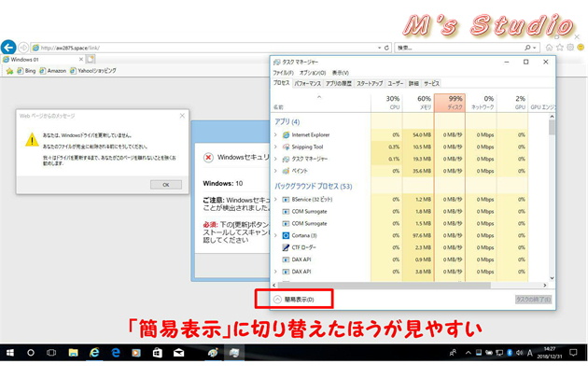Viewport: 588px width, 392px height.
Task: Open the ファイル(F) menu in Task Manager
Action: pos(283,73)
